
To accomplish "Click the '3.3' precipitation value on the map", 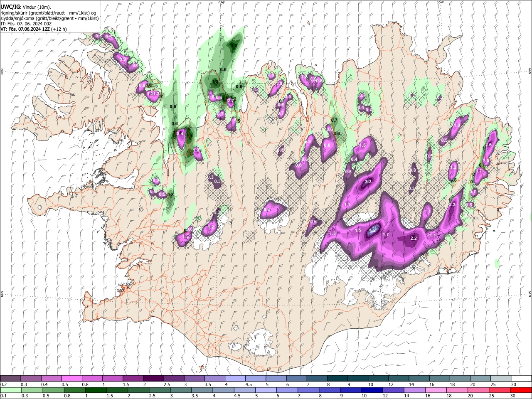I will pos(368,182).
